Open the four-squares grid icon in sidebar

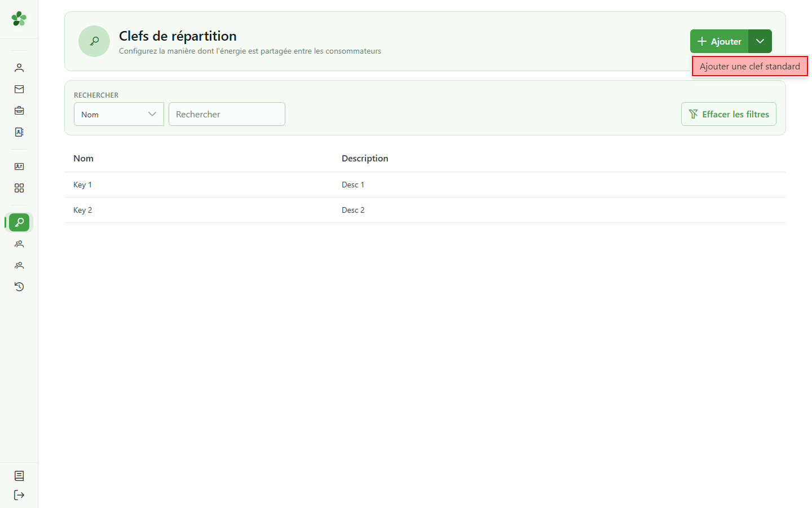tap(19, 188)
